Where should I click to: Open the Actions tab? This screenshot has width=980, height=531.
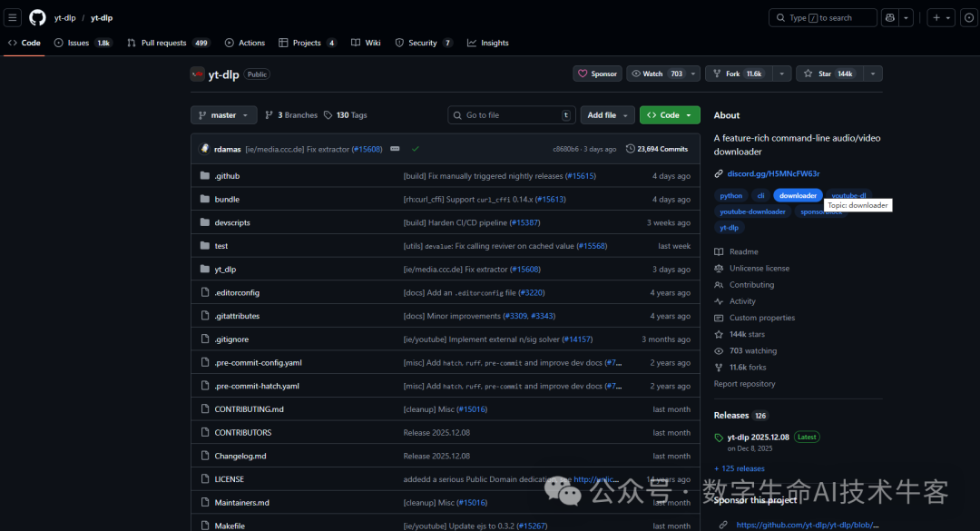(x=245, y=43)
